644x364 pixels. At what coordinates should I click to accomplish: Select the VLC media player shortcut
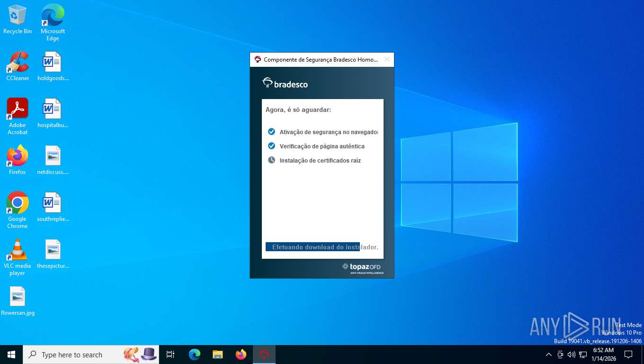18,257
